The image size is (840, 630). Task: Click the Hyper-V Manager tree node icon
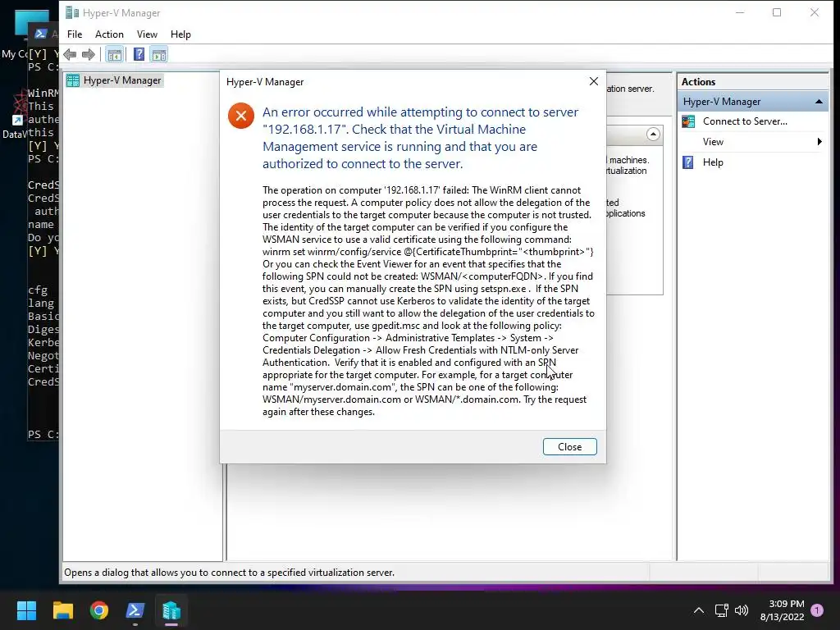[x=73, y=80]
